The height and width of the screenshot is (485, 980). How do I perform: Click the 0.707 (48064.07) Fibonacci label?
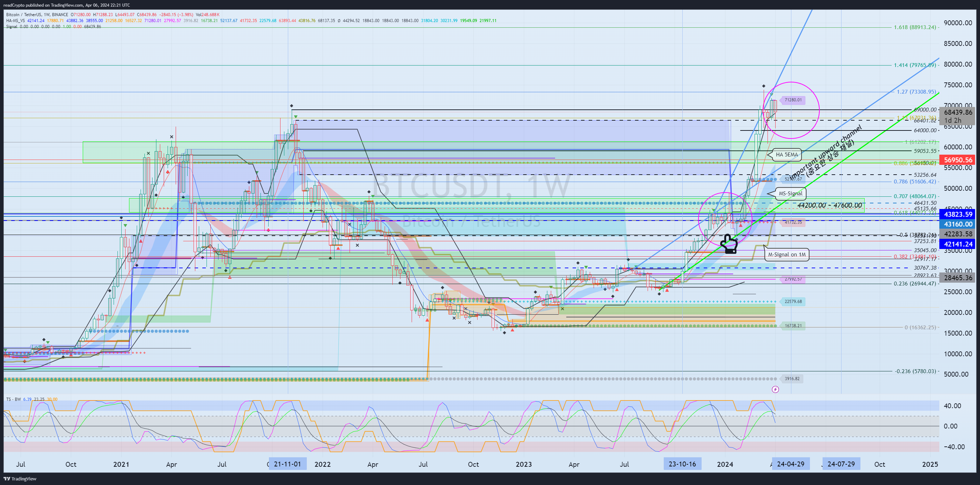tap(914, 197)
